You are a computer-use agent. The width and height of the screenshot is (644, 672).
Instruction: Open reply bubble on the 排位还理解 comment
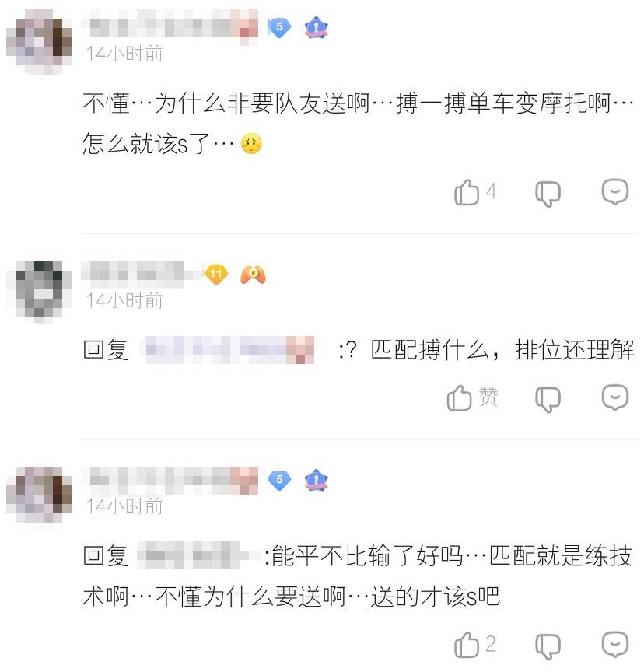coord(615,397)
